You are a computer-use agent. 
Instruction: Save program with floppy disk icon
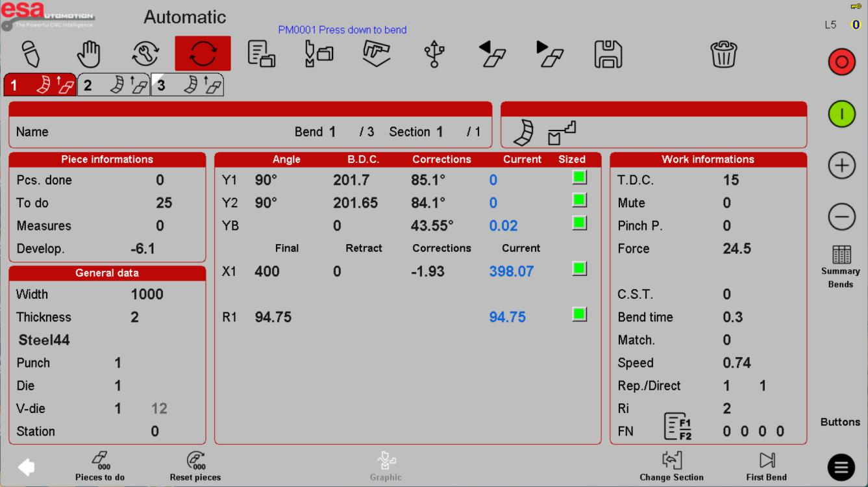coord(608,54)
